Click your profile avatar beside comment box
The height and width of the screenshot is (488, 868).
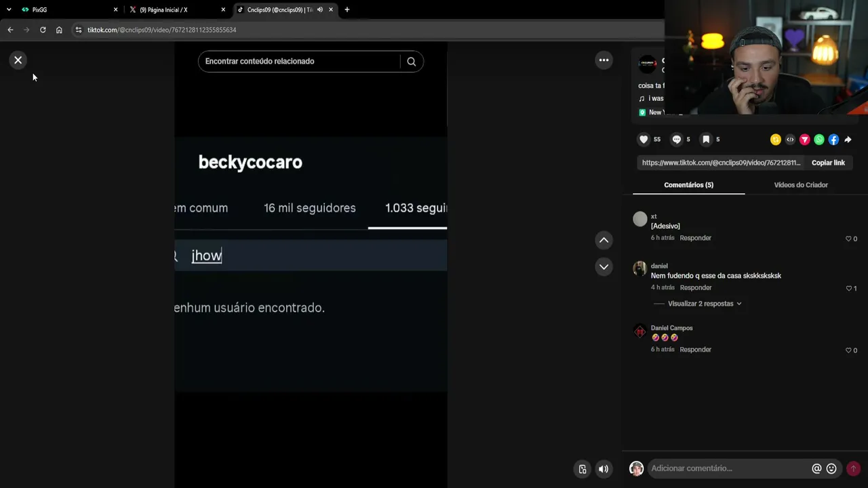click(636, 468)
